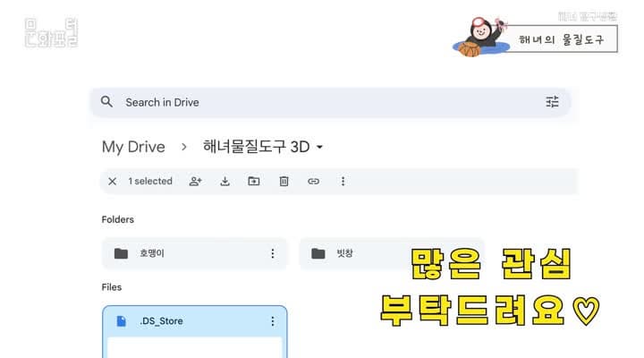Click the breadcrumb chevron separator

pyautogui.click(x=184, y=147)
